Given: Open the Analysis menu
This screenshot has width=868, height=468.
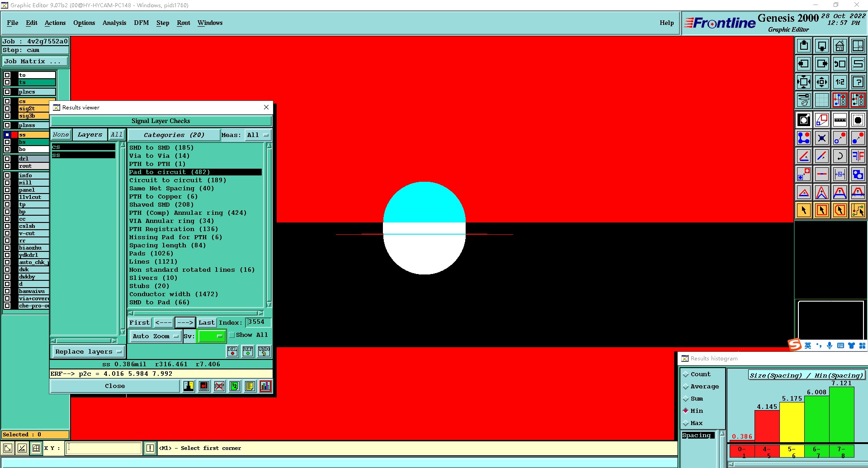Looking at the screenshot, I should [114, 23].
